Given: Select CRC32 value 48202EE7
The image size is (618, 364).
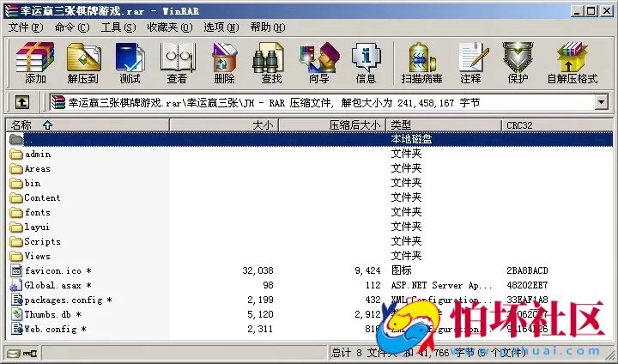Looking at the screenshot, I should (x=527, y=285).
